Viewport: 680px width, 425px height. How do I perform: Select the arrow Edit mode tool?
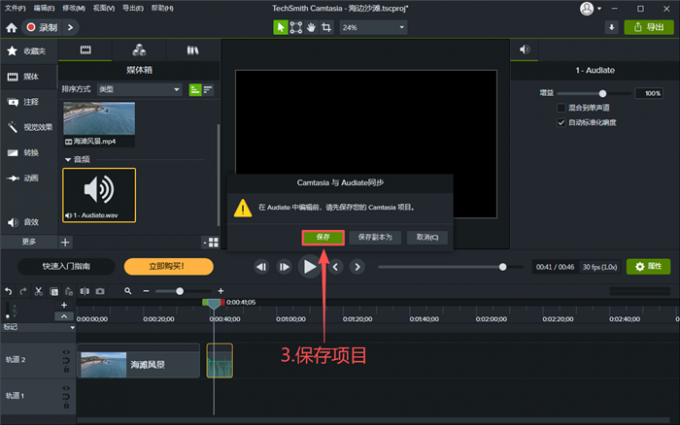point(281,27)
